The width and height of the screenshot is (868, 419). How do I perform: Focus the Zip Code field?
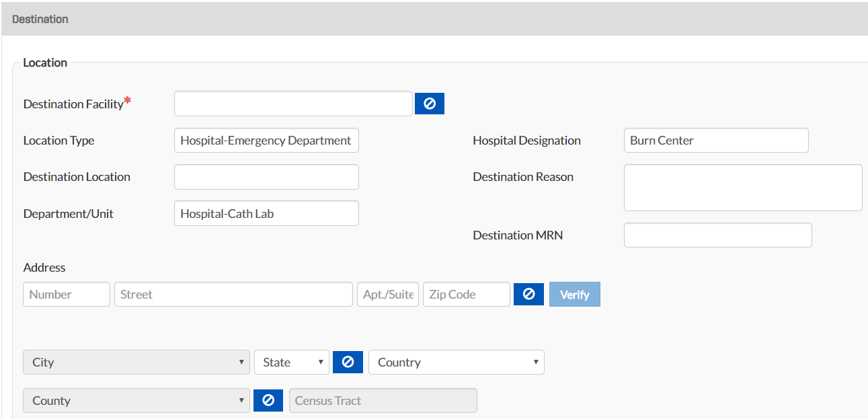point(466,295)
